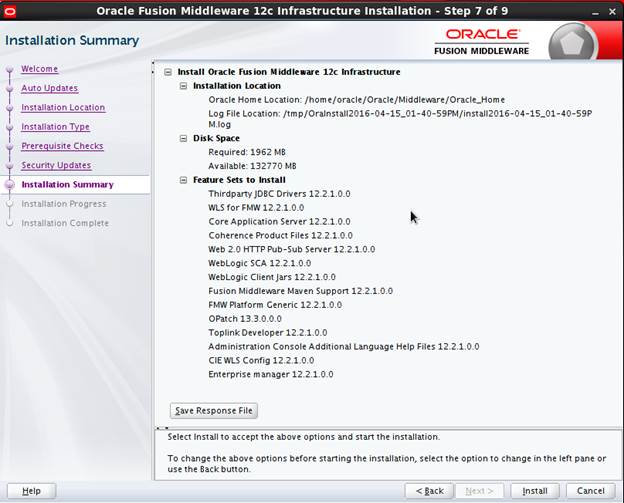Click the Back button
The width and height of the screenshot is (624, 503).
pos(430,491)
